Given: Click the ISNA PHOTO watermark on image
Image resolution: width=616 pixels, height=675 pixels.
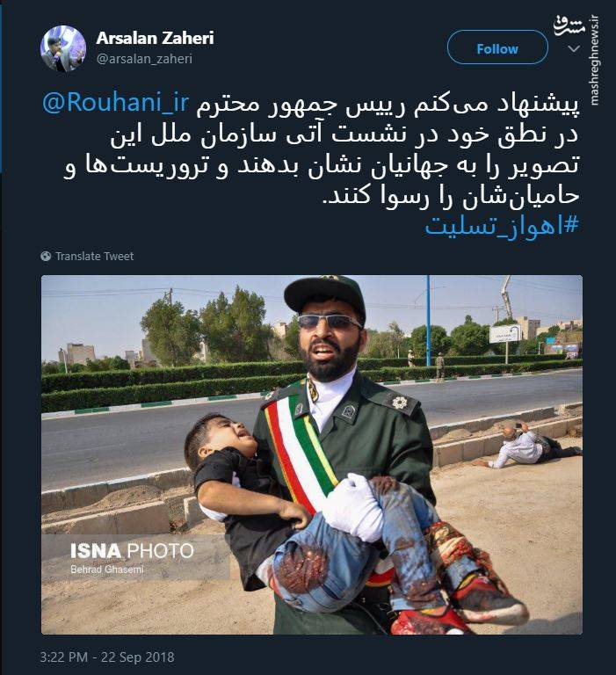Looking at the screenshot, I should point(132,551).
